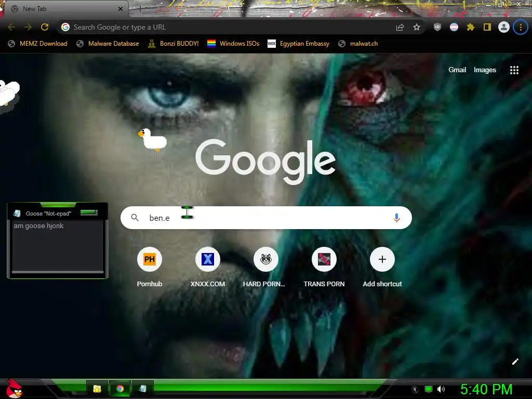Image resolution: width=532 pixels, height=399 pixels.
Task: Bookmark this tab with the star icon
Action: click(x=417, y=27)
